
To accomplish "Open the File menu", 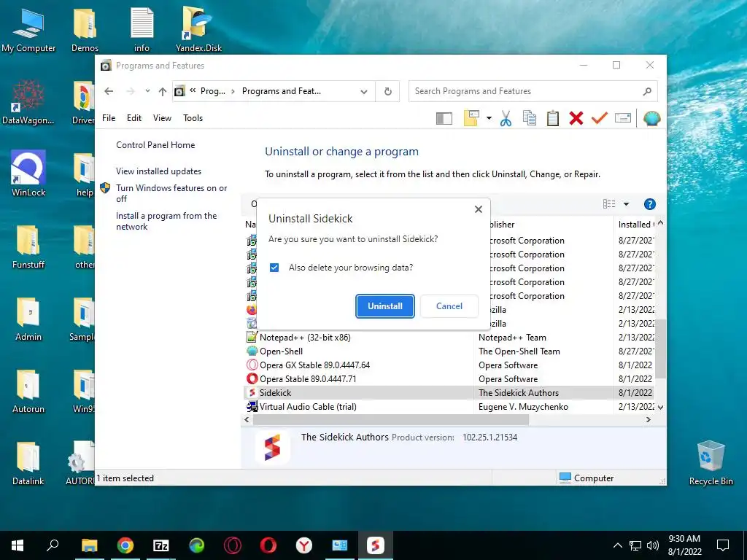I will click(x=109, y=118).
